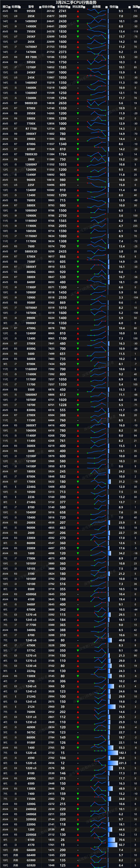Select model cell 13490F

(31, 175)
